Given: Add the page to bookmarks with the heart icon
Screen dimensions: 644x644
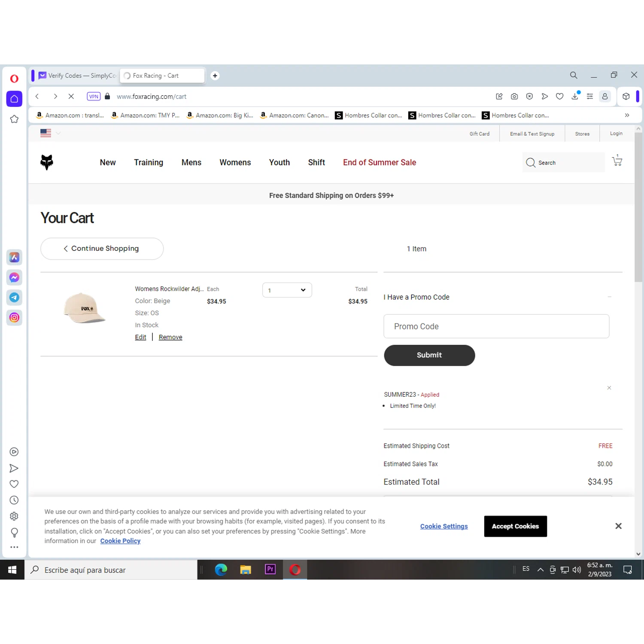Looking at the screenshot, I should (x=559, y=97).
